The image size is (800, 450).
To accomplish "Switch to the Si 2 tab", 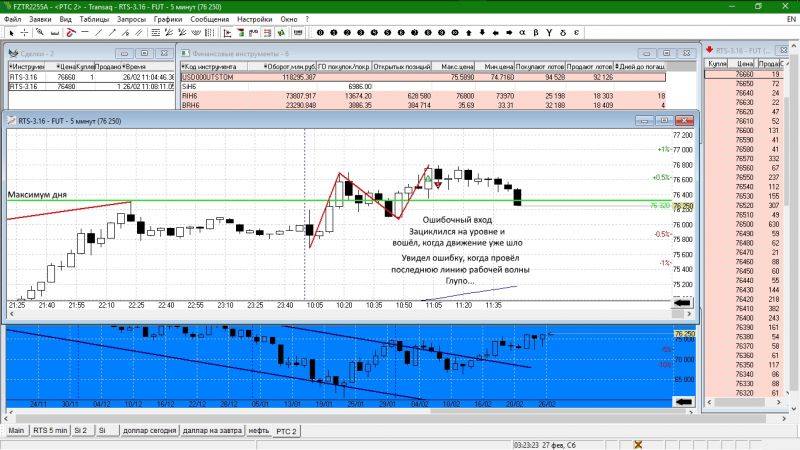I will [x=81, y=431].
